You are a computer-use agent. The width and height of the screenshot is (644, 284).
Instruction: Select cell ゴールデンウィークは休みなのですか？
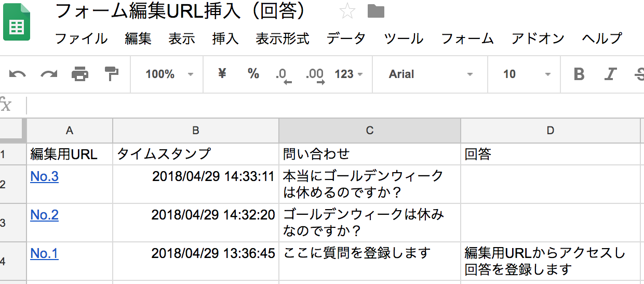click(x=370, y=223)
